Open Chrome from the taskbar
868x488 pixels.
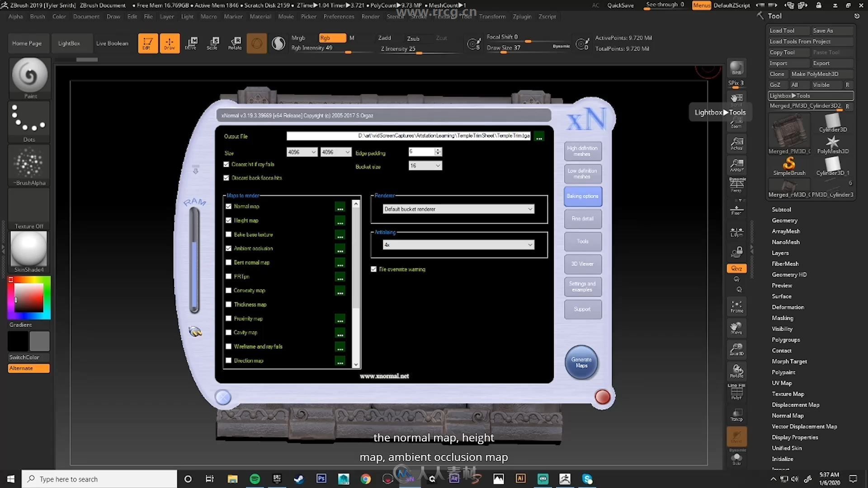(x=366, y=479)
